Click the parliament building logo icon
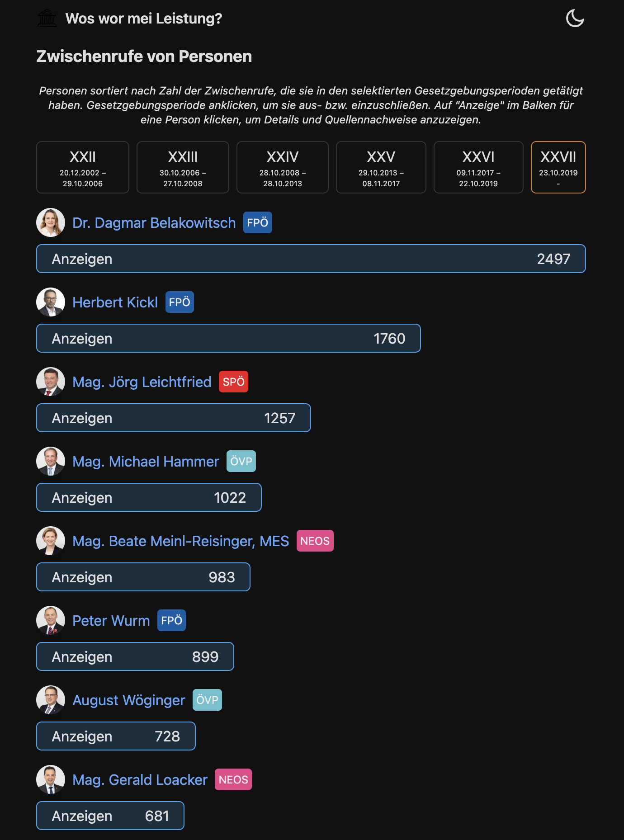Image resolution: width=624 pixels, height=840 pixels. point(47,19)
